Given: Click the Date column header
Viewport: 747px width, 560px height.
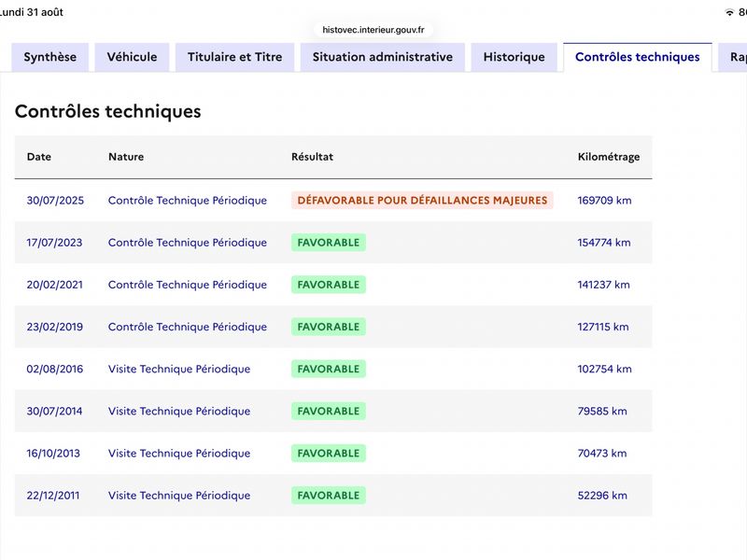Looking at the screenshot, I should point(39,157).
